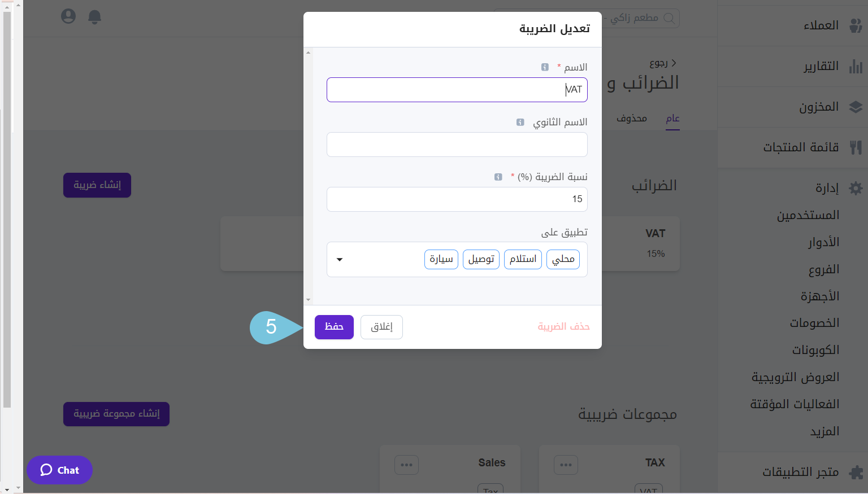
Task: Open the TAX group three-dots menu
Action: tap(566, 465)
